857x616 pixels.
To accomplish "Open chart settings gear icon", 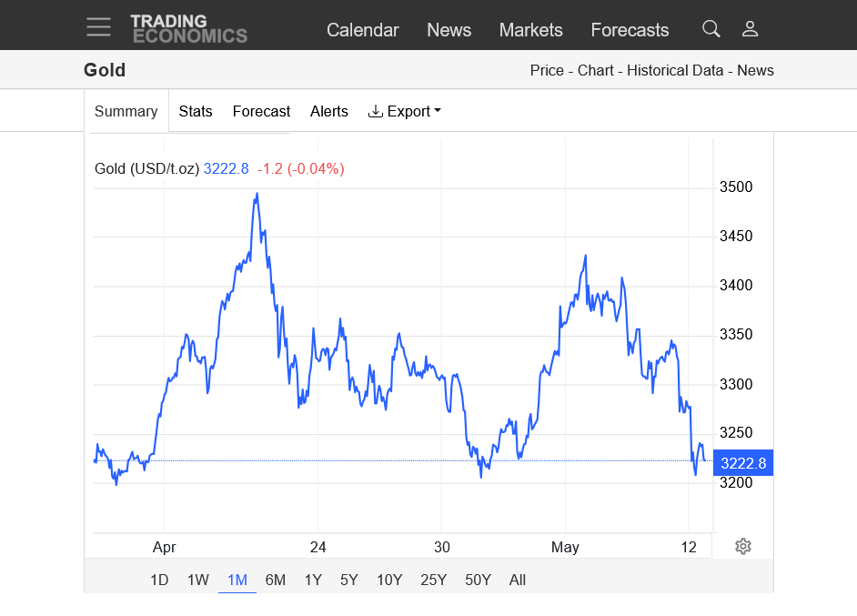I will pyautogui.click(x=742, y=546).
